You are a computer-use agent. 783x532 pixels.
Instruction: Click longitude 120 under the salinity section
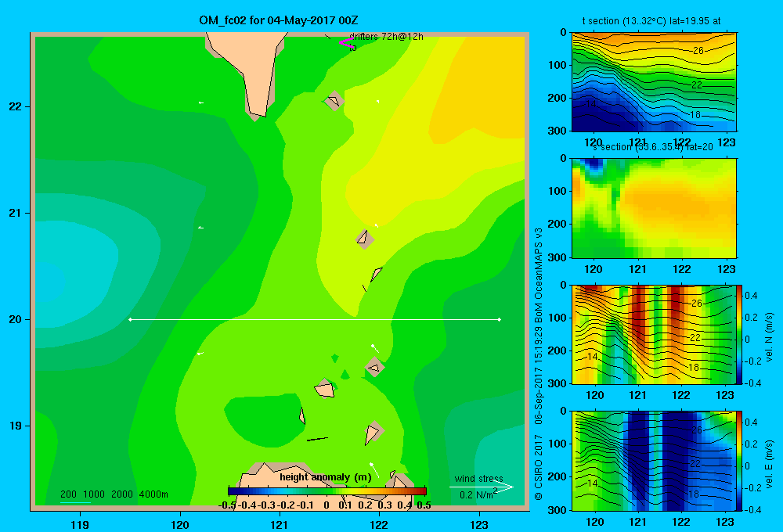(594, 269)
